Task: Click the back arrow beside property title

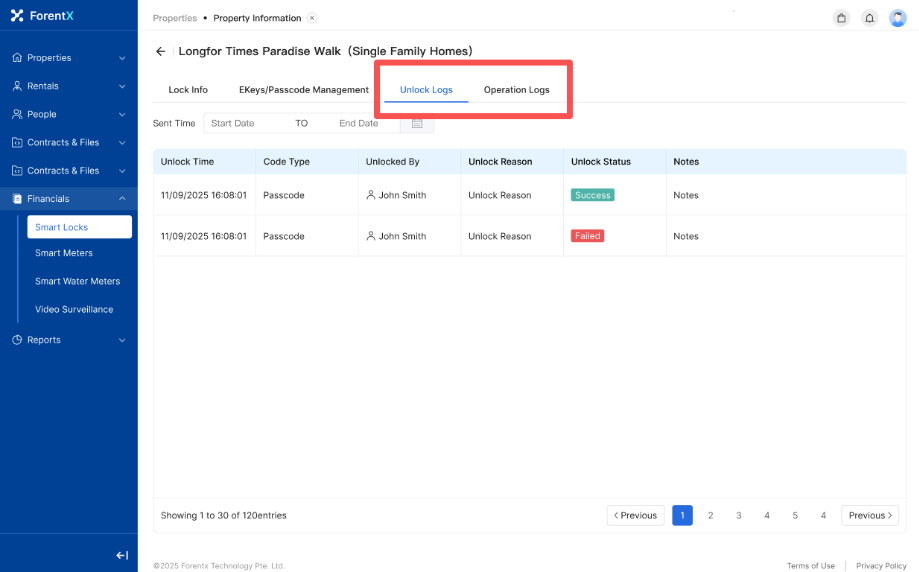Action: click(x=160, y=51)
